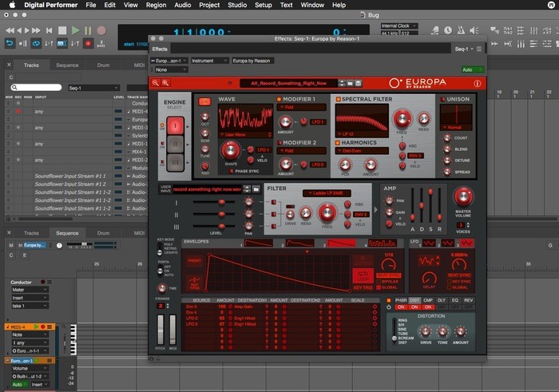Open the Project menu
This screenshot has height=392, width=559.
[209, 5]
